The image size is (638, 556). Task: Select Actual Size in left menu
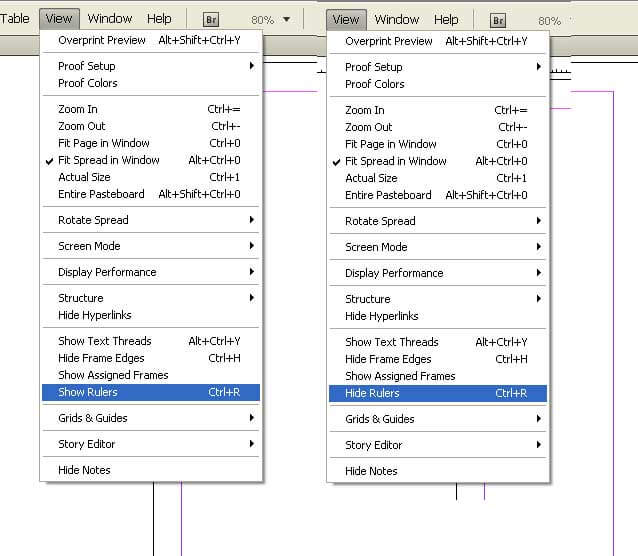point(151,177)
